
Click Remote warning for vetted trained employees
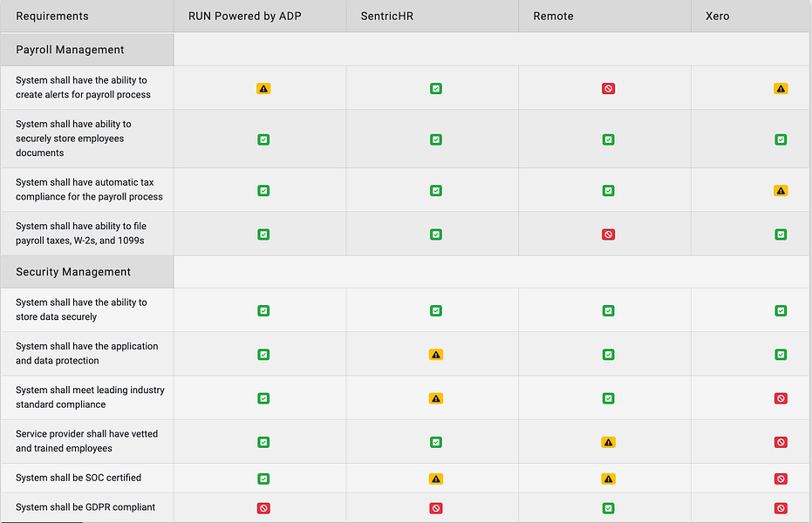(x=609, y=443)
